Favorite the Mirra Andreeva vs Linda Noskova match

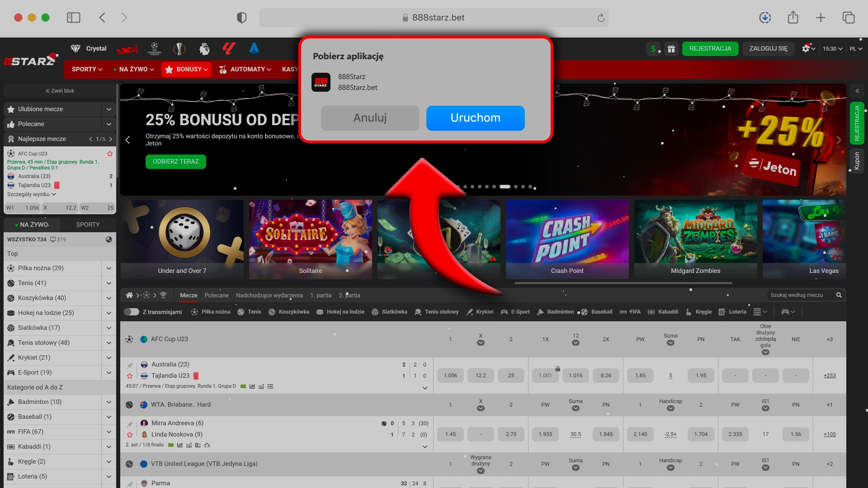point(130,434)
